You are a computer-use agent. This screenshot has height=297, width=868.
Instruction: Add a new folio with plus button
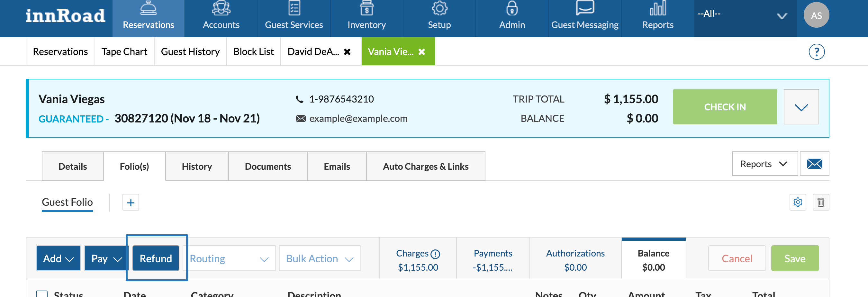point(131,203)
